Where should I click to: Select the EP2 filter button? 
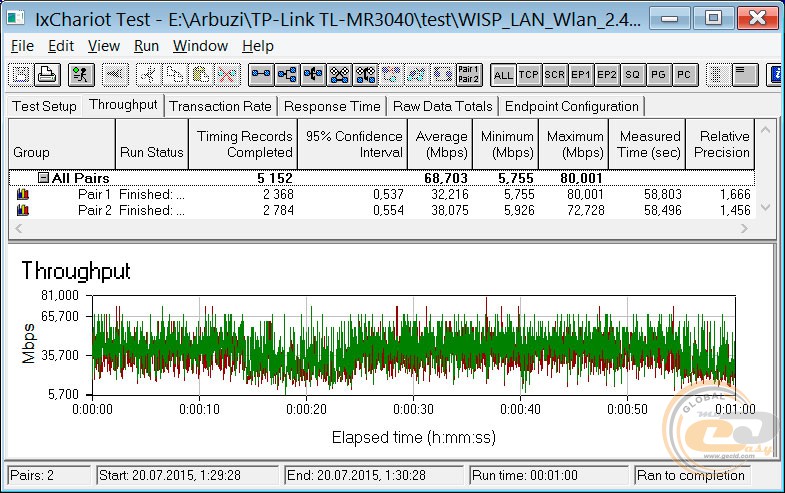[x=607, y=75]
